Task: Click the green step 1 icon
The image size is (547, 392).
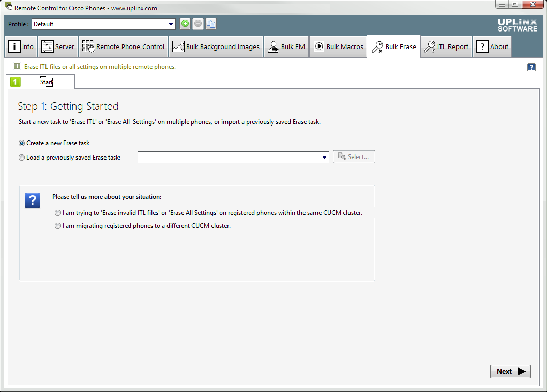Action: pyautogui.click(x=16, y=82)
